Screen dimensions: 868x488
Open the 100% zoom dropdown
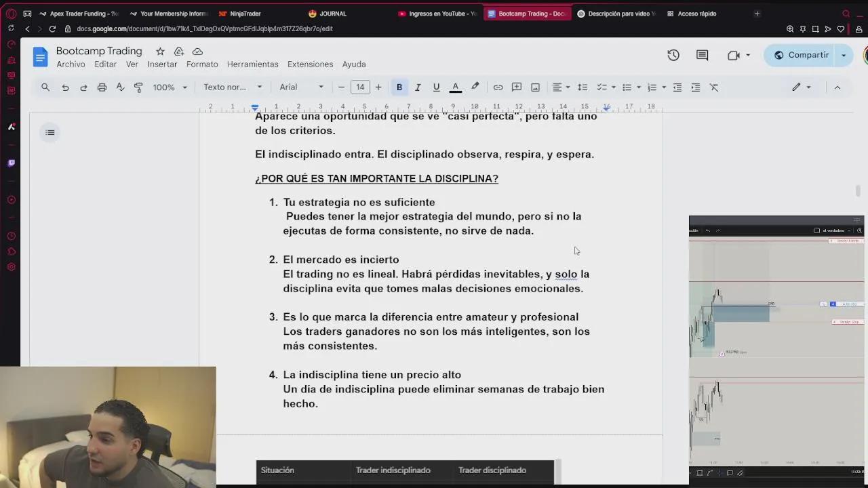click(x=170, y=87)
